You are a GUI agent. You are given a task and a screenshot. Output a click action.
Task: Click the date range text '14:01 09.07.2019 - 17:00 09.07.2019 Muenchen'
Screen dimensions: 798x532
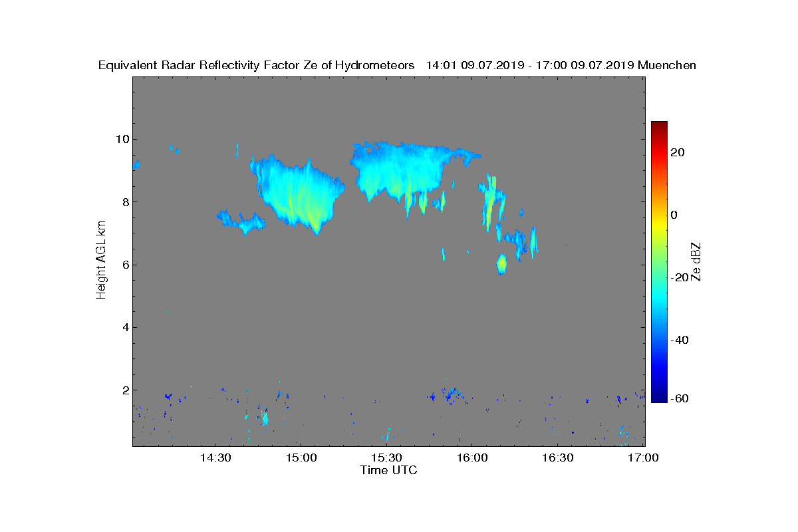pos(561,65)
